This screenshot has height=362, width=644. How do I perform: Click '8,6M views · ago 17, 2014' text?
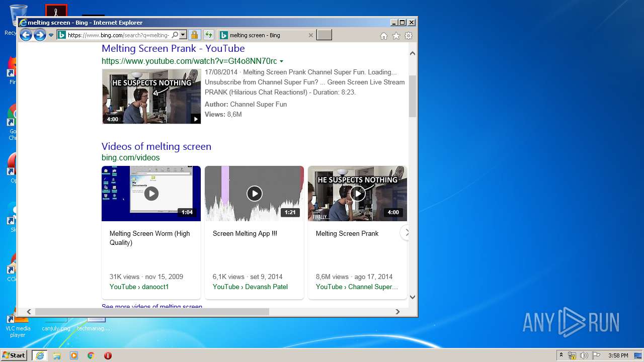pos(354,277)
